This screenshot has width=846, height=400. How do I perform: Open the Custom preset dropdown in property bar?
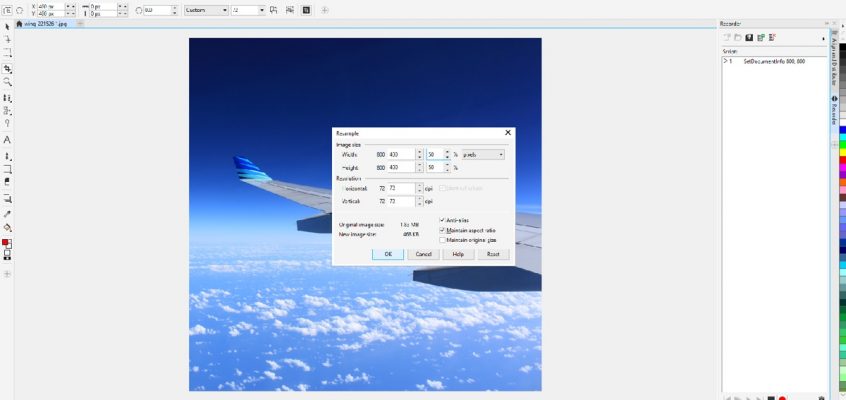tap(206, 10)
